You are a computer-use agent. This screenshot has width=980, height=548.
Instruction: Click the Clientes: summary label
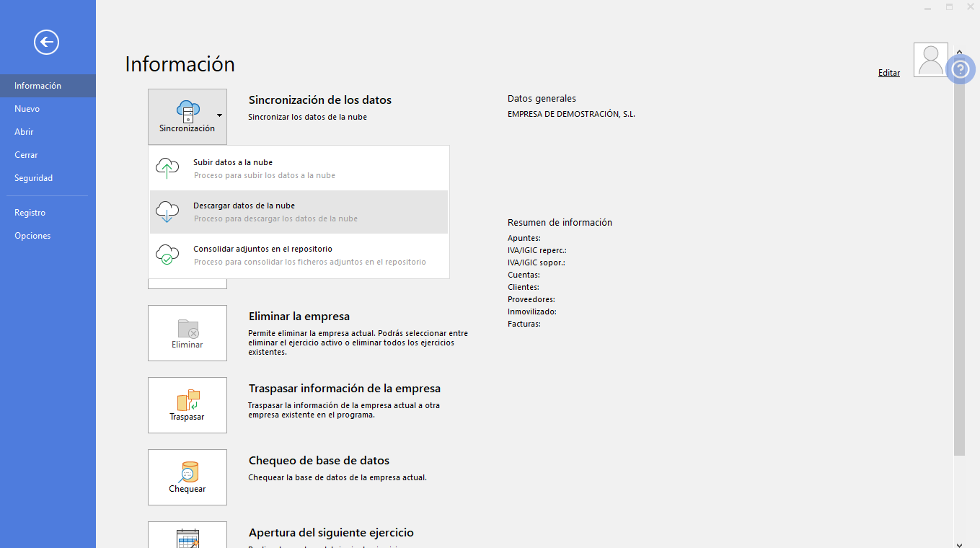pos(524,287)
